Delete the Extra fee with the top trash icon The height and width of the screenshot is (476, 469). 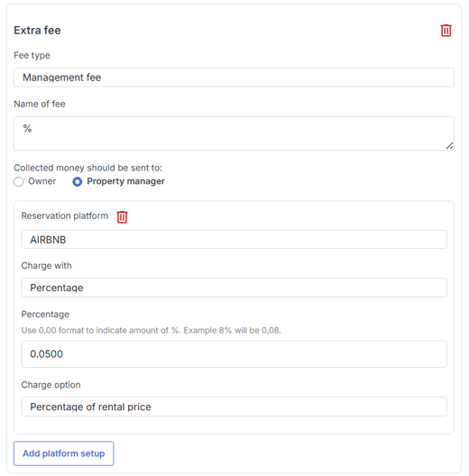point(446,31)
